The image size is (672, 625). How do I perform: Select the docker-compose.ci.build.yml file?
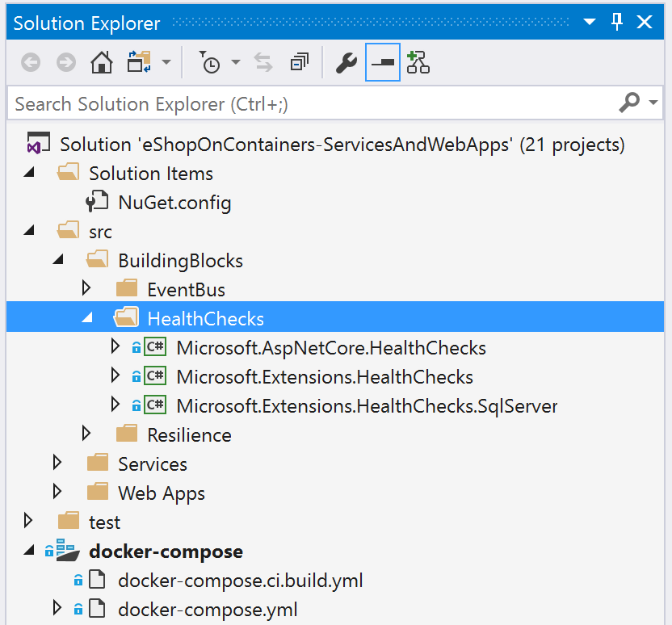(239, 580)
